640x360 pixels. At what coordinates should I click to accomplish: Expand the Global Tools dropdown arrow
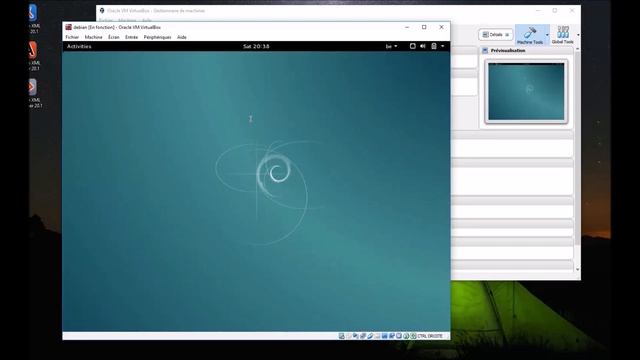pos(578,35)
